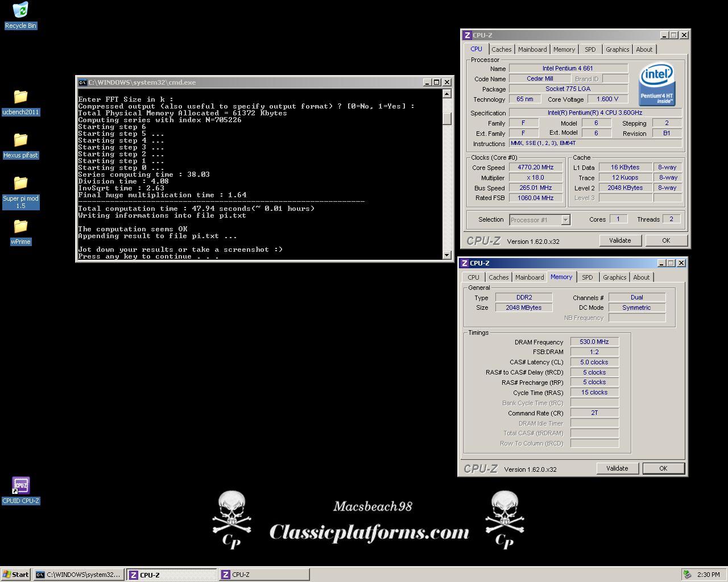Click cmd.exe scrollbar down arrow

447,255
